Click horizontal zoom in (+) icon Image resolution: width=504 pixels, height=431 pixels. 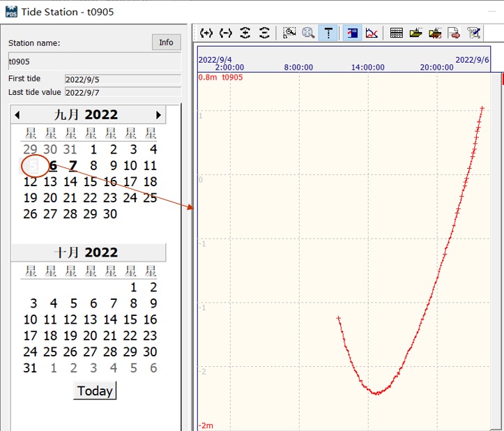pos(206,33)
